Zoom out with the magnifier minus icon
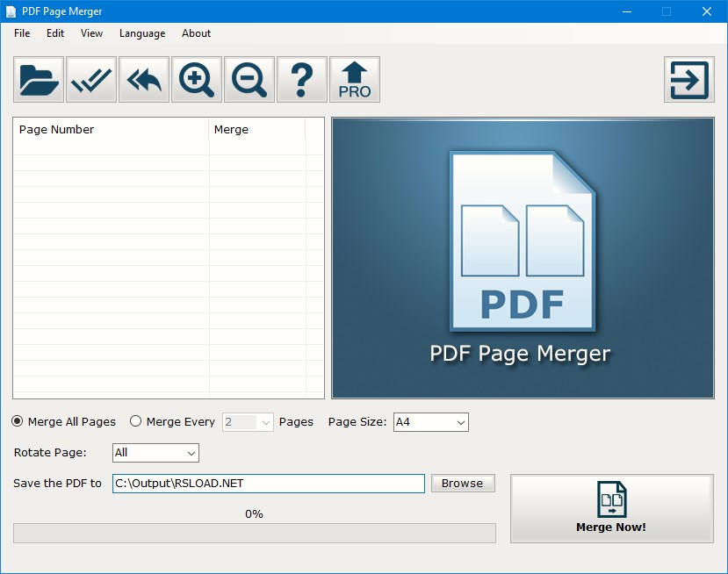 point(249,79)
